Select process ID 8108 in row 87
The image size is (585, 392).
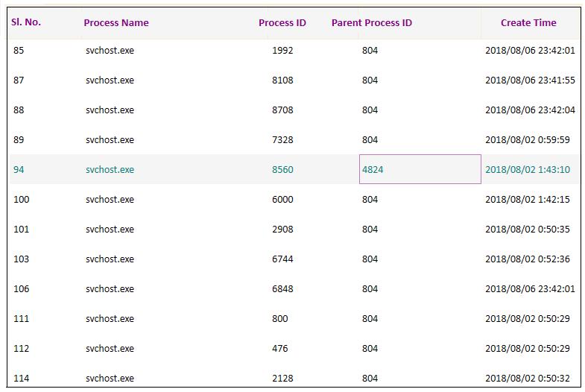[x=282, y=80]
